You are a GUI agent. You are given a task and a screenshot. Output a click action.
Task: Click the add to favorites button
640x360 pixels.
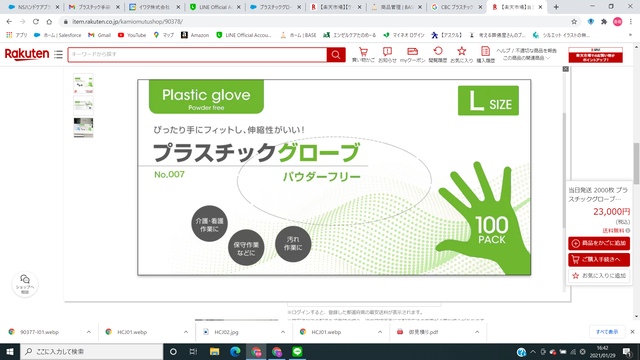(599, 276)
